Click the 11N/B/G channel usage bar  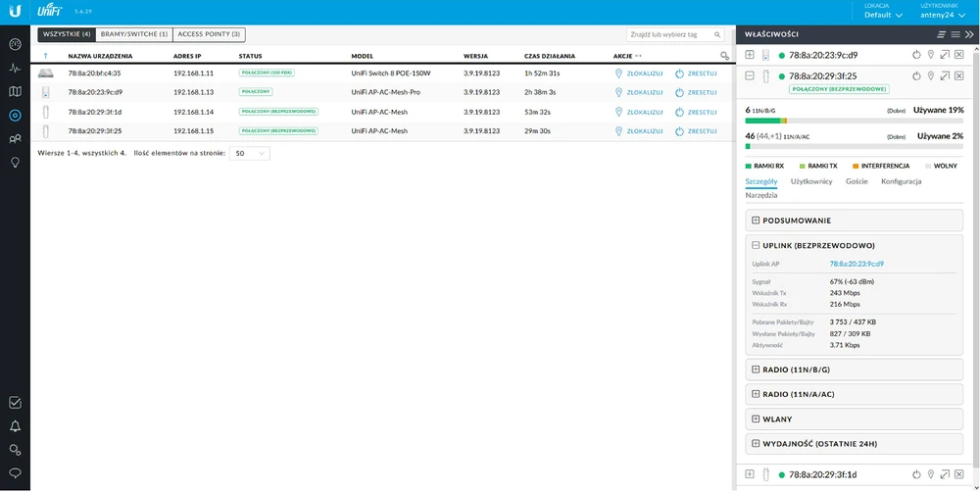tap(854, 121)
